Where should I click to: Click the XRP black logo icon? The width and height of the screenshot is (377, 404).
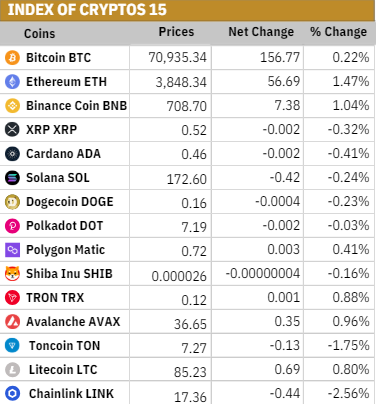tap(12, 130)
